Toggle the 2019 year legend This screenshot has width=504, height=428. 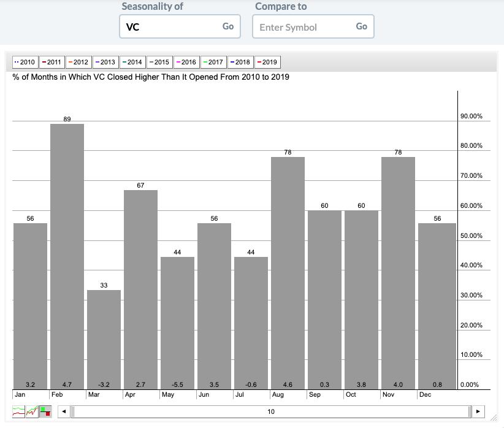(x=268, y=62)
